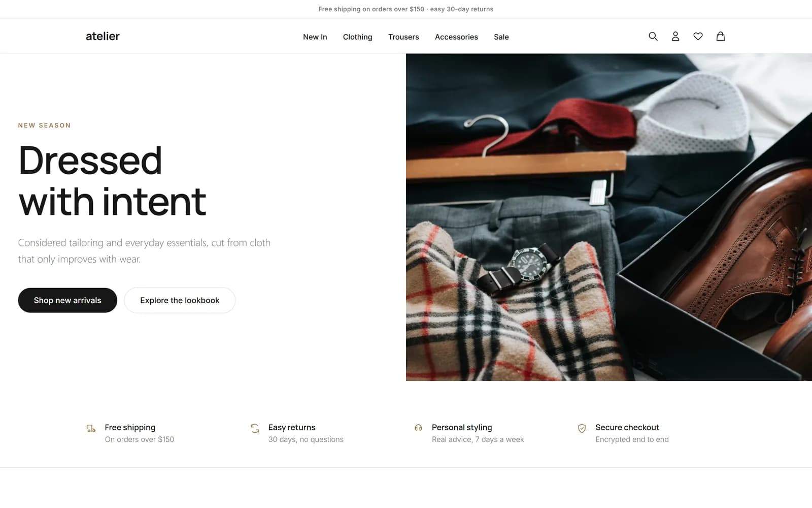Click the Shop new arrivals button
This screenshot has height=508, width=812.
(67, 300)
